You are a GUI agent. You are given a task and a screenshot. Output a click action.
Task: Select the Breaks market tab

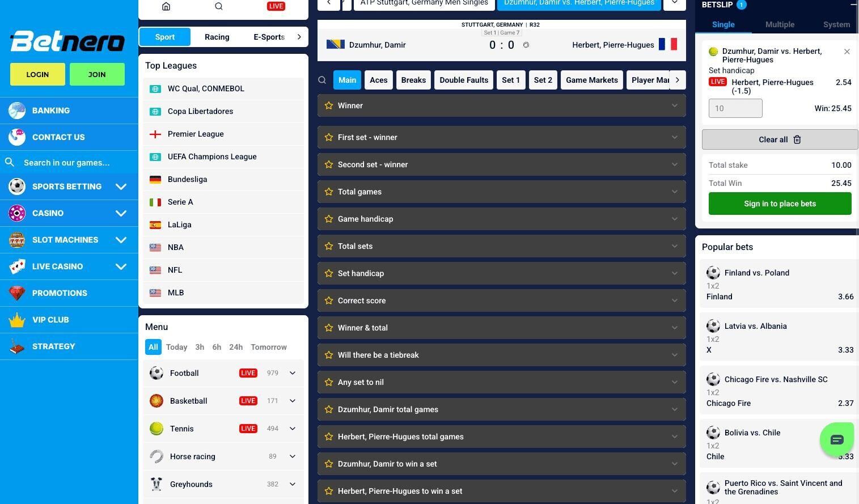[413, 80]
